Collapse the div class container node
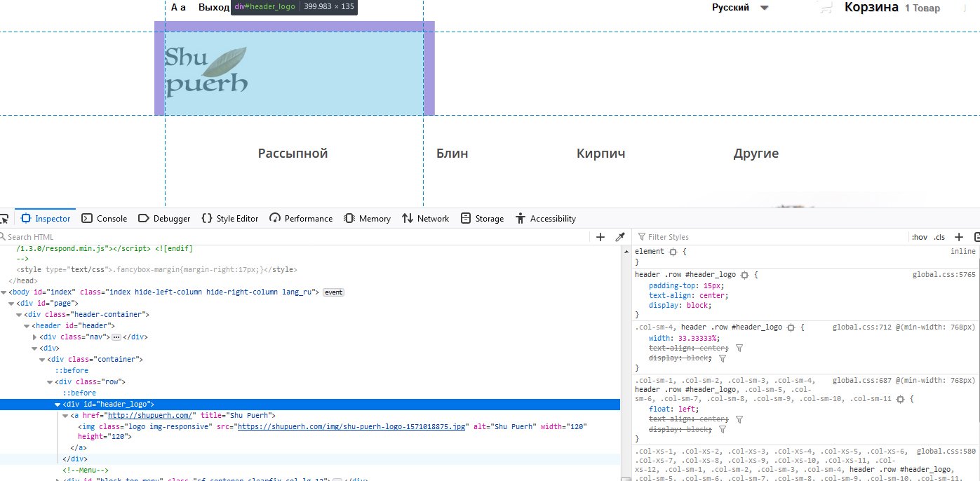Screen dimensions: 980x481 point(42,360)
